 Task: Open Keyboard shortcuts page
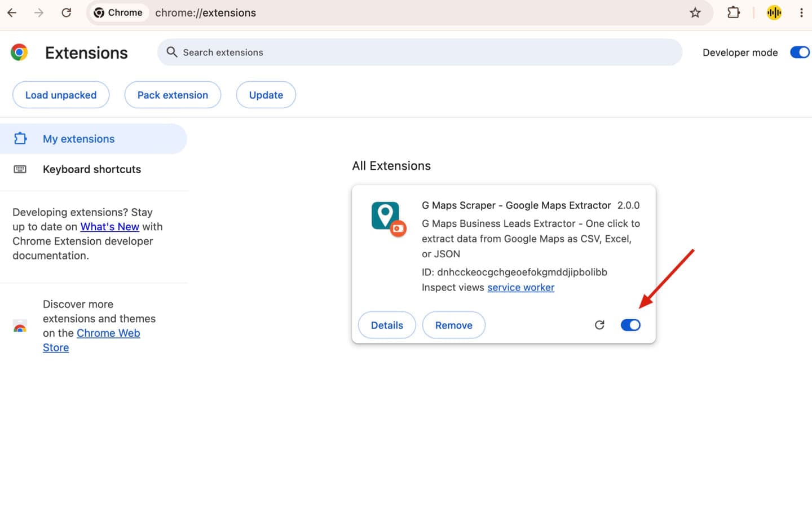(93, 169)
